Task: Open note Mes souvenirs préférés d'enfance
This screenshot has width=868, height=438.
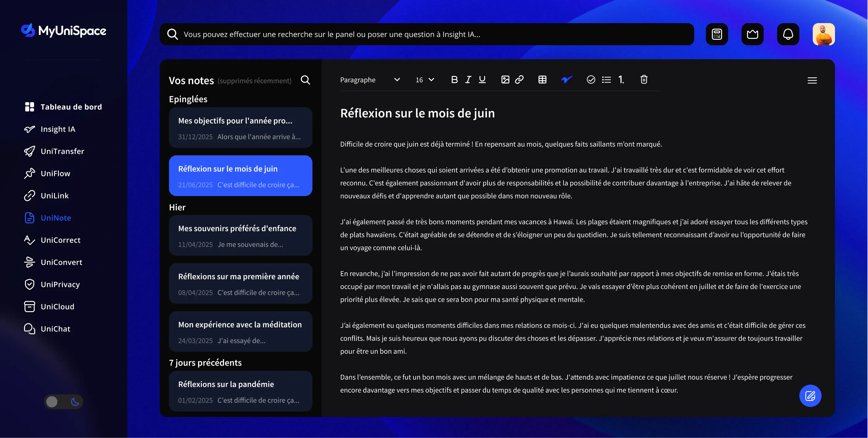Action: click(240, 235)
